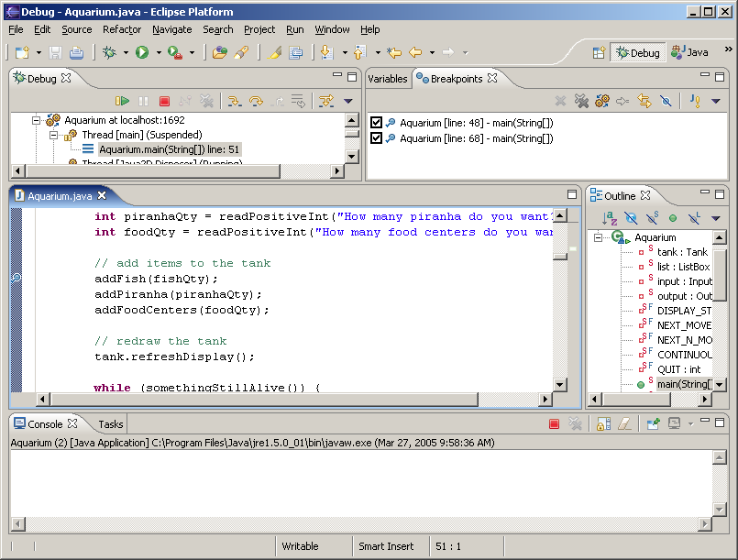
Task: Click the red Terminate button in Debug view
Action: pyautogui.click(x=165, y=102)
